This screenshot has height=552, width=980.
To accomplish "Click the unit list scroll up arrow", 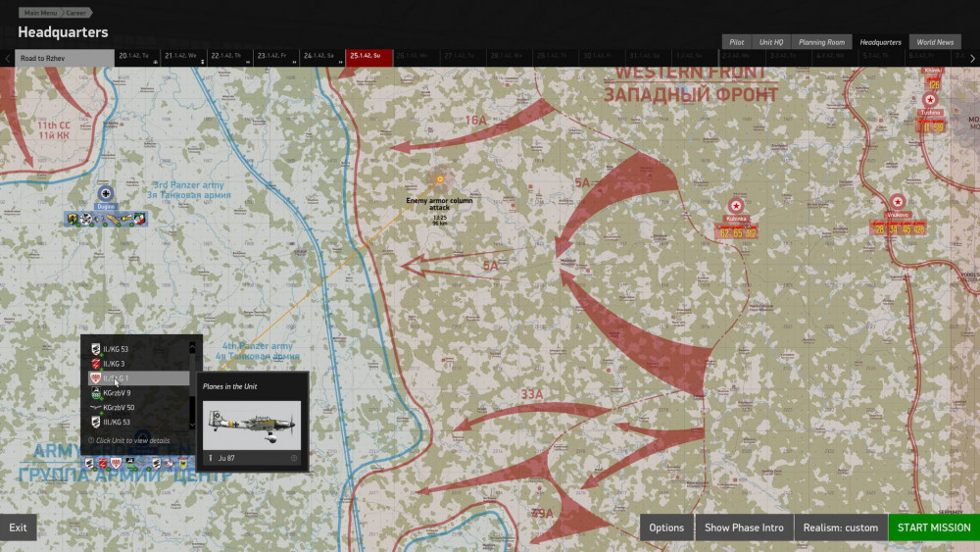I will pos(192,347).
